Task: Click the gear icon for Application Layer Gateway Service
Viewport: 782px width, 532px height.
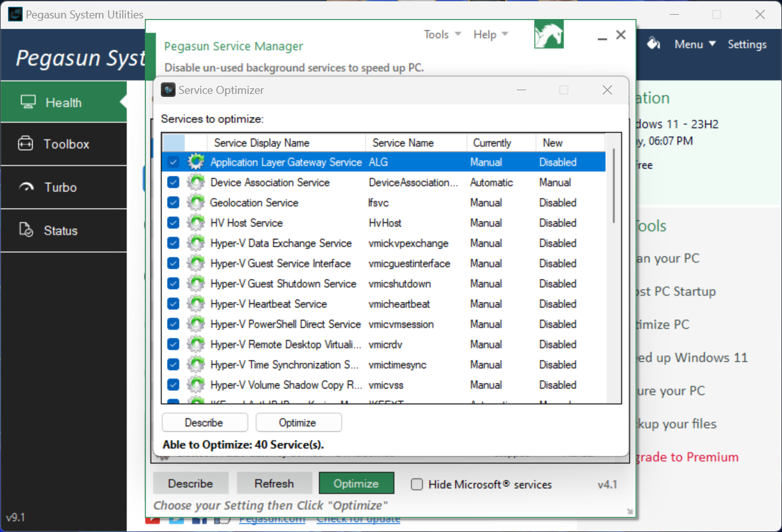Action: (x=196, y=162)
